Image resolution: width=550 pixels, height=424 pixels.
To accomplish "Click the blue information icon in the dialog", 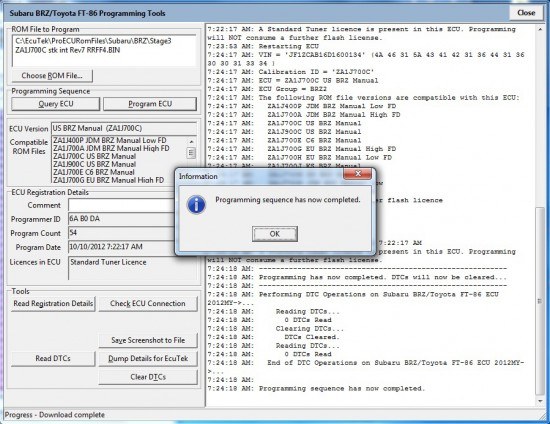I will click(x=196, y=205).
